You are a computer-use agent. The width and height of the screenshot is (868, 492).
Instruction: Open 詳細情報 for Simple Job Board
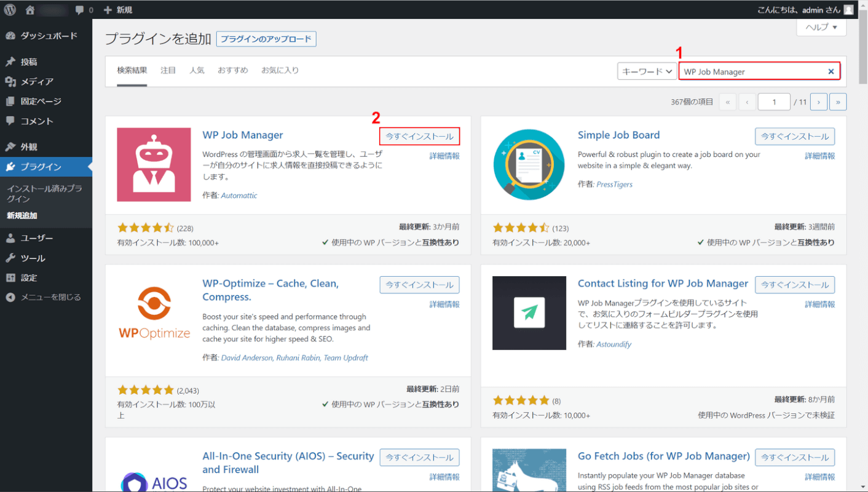pos(820,156)
